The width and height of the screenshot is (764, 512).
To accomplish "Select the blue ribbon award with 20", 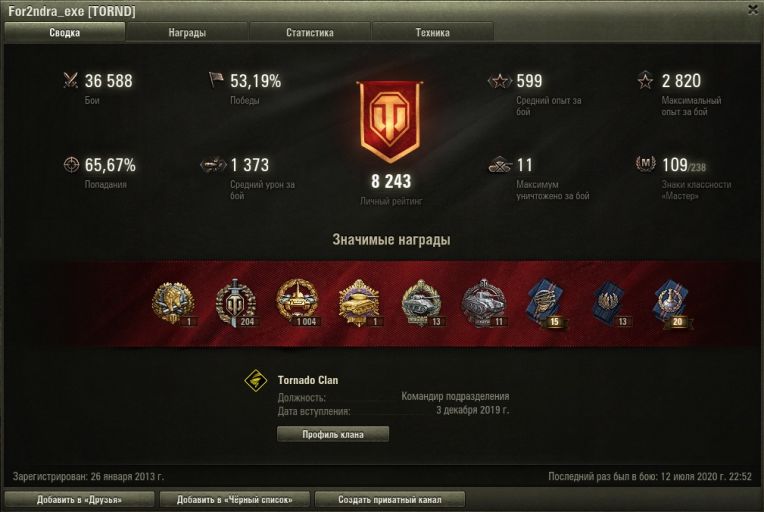I will (x=671, y=302).
